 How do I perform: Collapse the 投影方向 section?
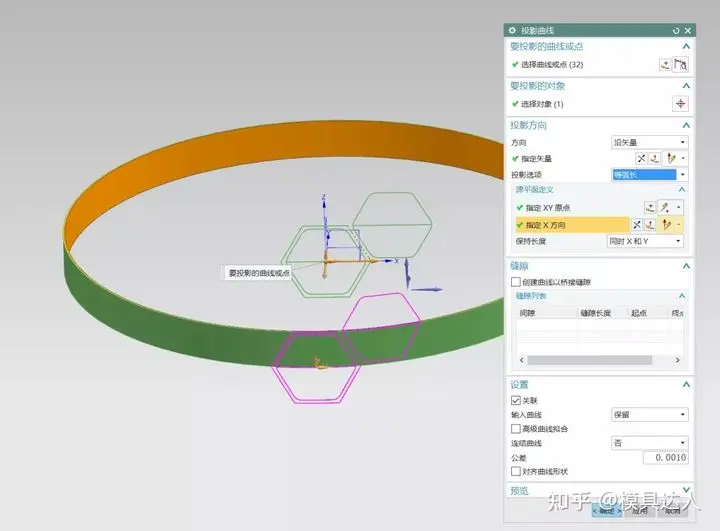pos(686,125)
